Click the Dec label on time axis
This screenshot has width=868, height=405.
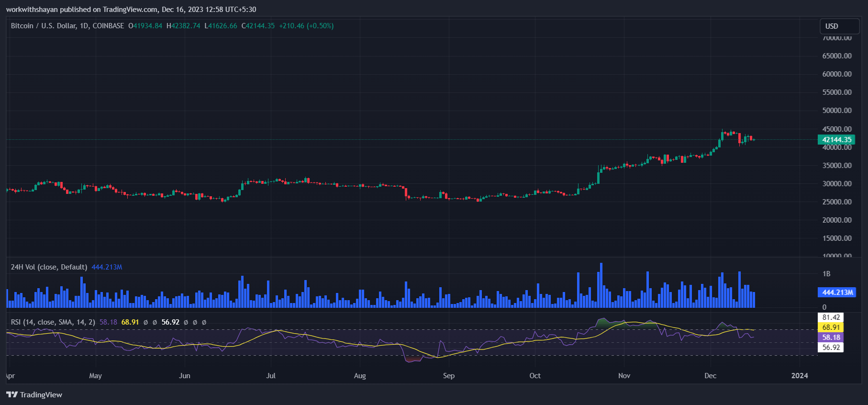pos(711,376)
